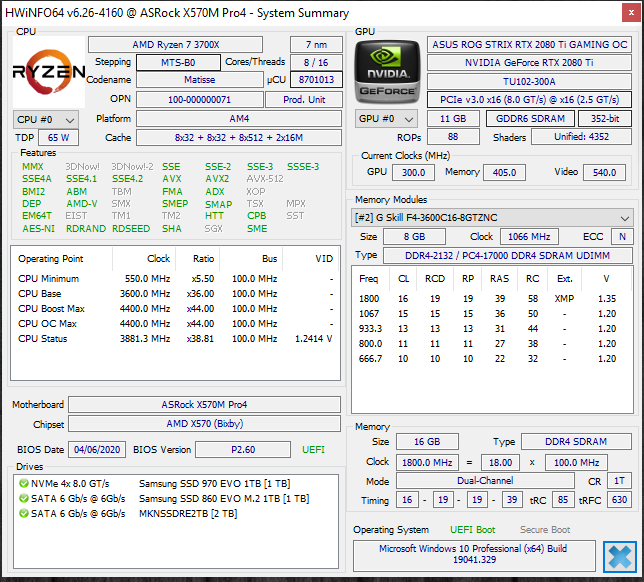
Task: Click the green UEFI label beside BIOS version
Action: [313, 450]
